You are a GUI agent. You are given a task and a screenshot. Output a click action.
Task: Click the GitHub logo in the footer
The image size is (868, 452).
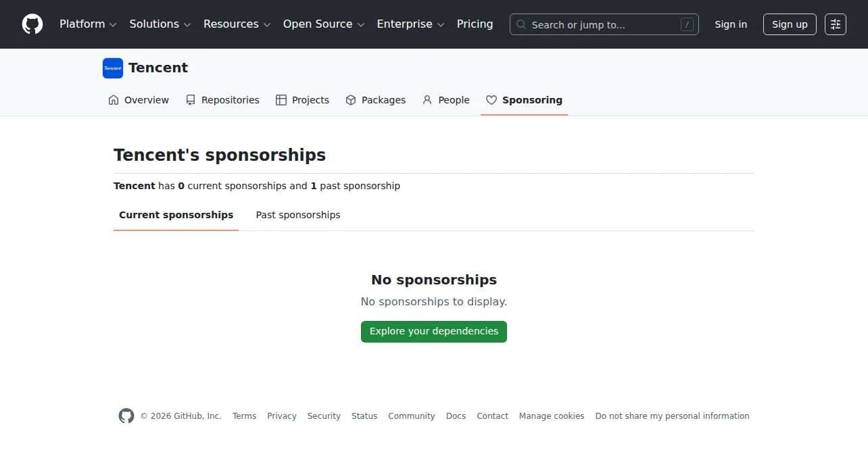[x=126, y=416]
